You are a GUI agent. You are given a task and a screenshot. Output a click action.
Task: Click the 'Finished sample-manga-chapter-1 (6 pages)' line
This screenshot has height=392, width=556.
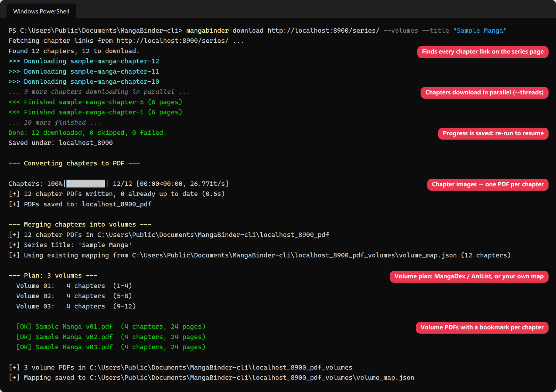point(95,112)
